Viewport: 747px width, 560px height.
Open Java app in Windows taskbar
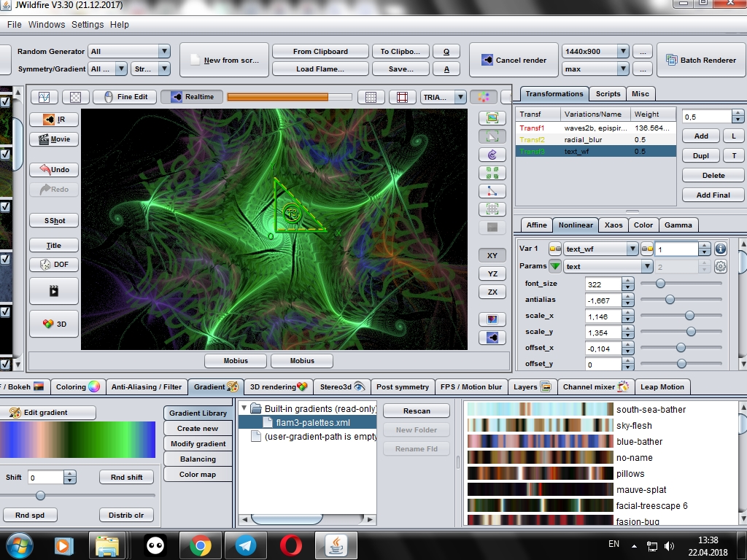[x=336, y=545]
